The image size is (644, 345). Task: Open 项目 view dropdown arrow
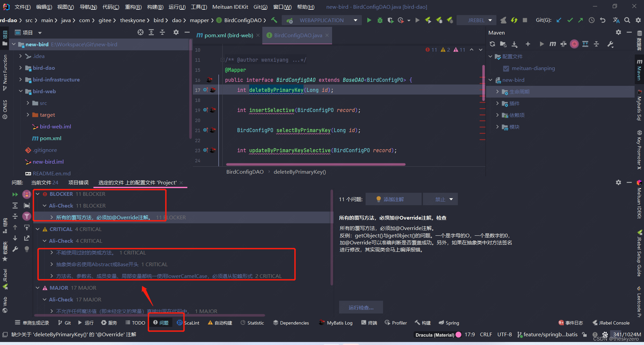pyautogui.click(x=40, y=33)
